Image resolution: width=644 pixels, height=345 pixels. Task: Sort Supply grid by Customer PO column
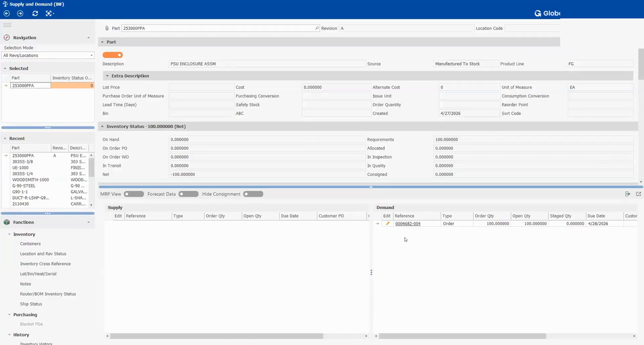[342, 216]
